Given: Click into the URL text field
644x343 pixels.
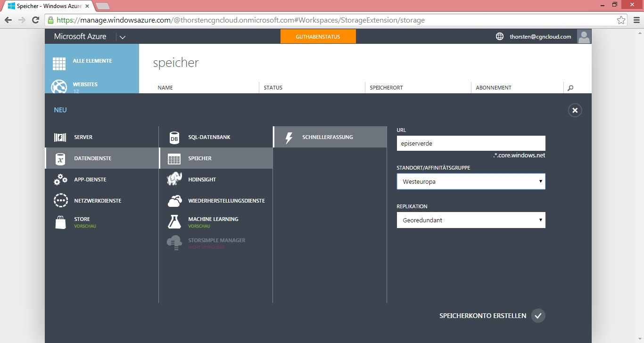Looking at the screenshot, I should point(471,143).
